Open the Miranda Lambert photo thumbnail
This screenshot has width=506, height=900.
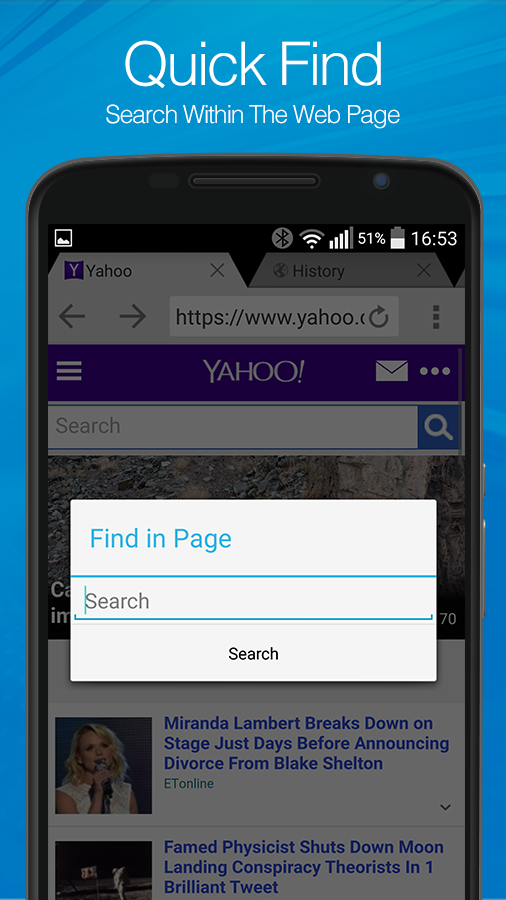point(103,765)
